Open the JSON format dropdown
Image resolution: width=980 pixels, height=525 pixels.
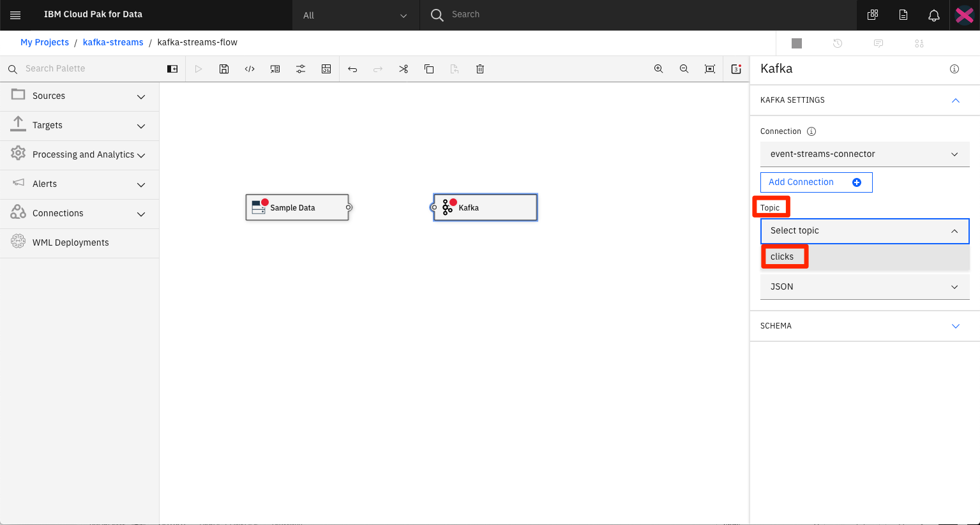tap(864, 287)
